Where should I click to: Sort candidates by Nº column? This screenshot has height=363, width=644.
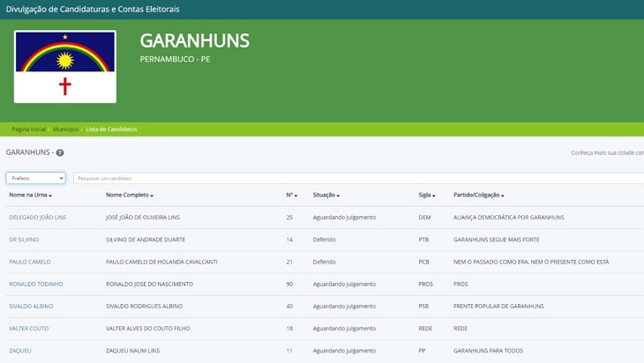coord(291,195)
